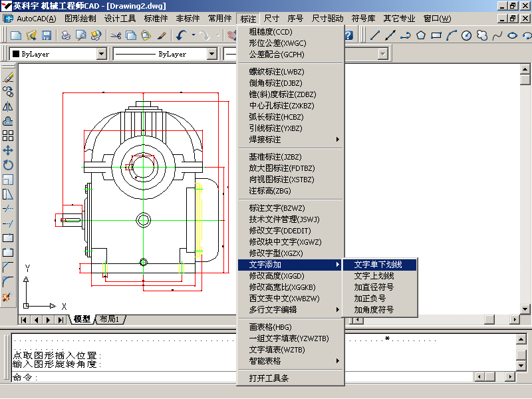Click the Undo arrow icon
The width and height of the screenshot is (532, 399).
181,35
